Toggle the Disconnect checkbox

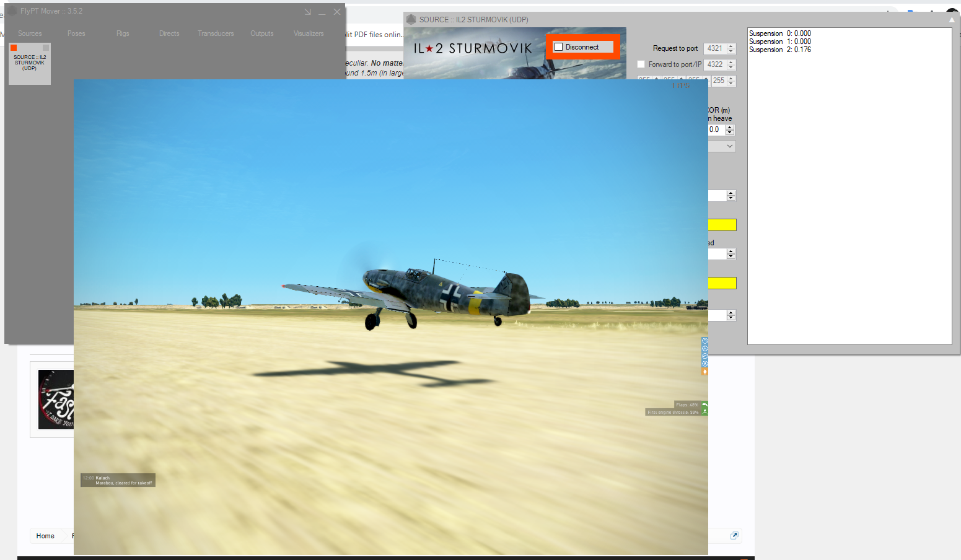(558, 47)
